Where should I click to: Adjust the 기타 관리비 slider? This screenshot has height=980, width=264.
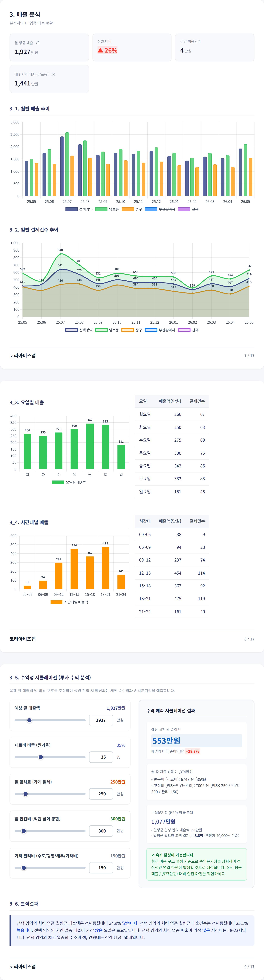(x=50, y=868)
